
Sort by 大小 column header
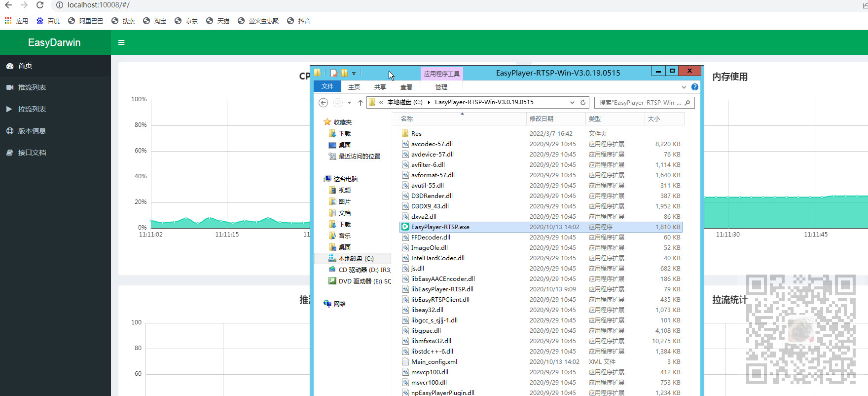[x=664, y=119]
